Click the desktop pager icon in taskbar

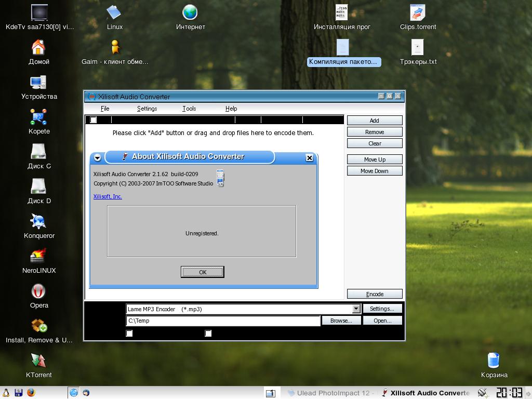pos(270,393)
